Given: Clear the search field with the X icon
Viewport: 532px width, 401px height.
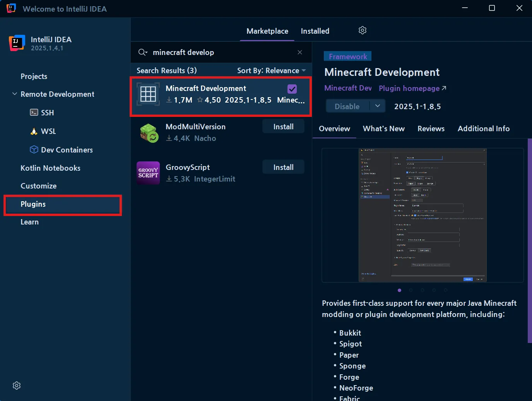Looking at the screenshot, I should pyautogui.click(x=300, y=52).
